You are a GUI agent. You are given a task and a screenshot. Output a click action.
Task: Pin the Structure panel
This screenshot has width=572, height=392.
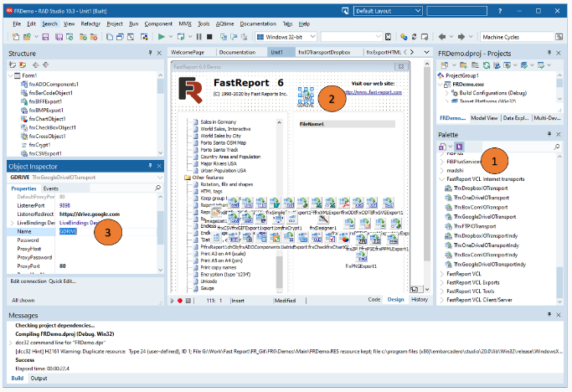pos(150,53)
